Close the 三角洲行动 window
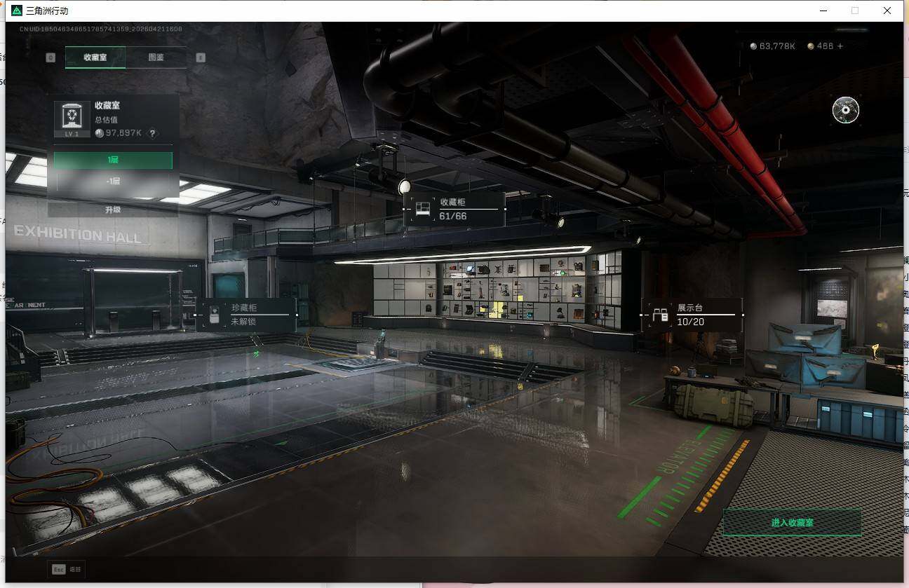 pyautogui.click(x=887, y=11)
